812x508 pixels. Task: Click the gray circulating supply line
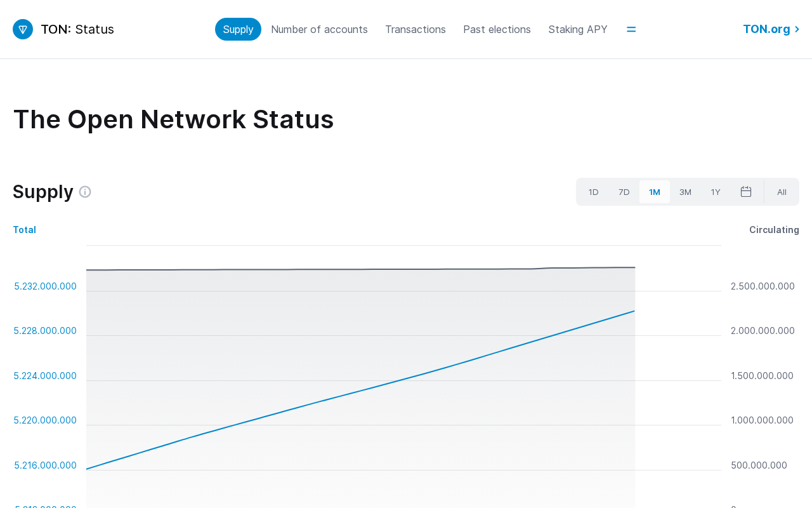click(360, 269)
